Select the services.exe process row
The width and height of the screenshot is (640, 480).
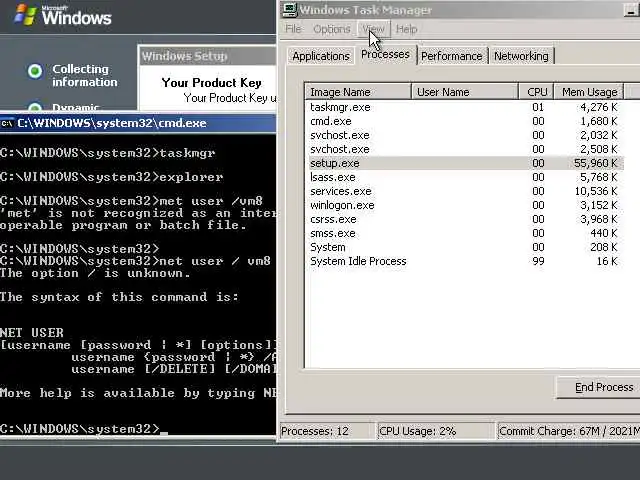(x=464, y=191)
